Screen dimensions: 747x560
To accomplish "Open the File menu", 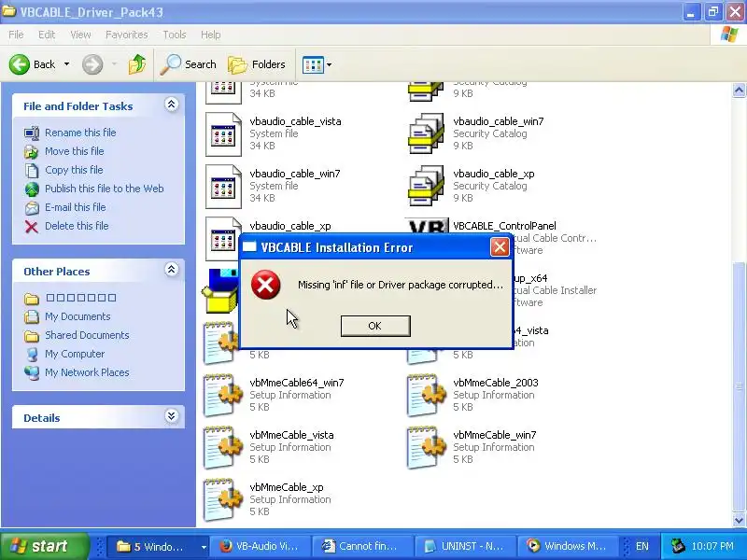I will [16, 35].
